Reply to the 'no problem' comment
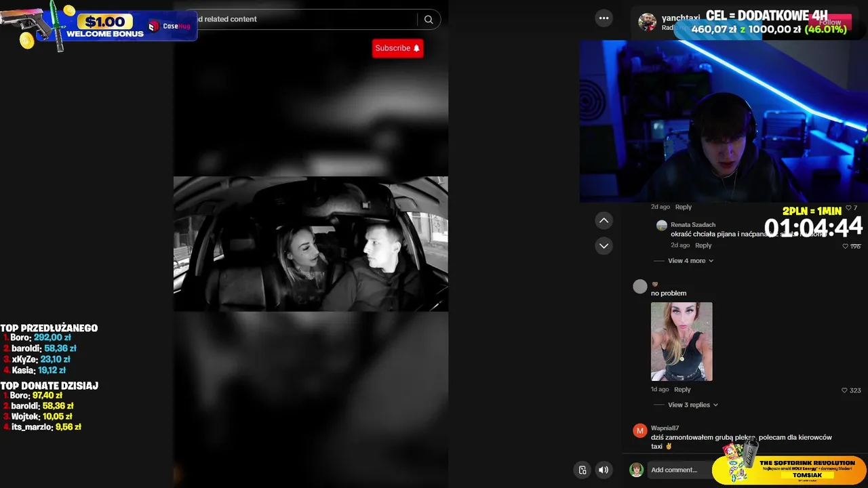The image size is (868, 488). 682,390
